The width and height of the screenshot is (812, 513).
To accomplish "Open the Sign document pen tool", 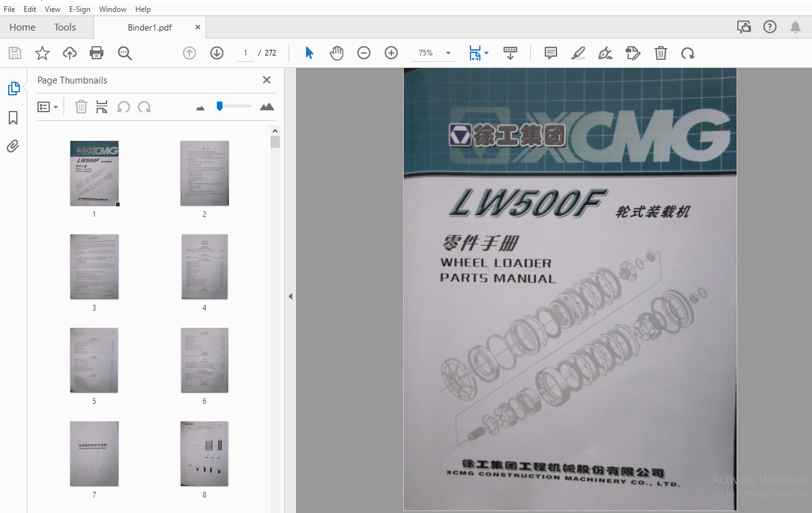I will [605, 53].
